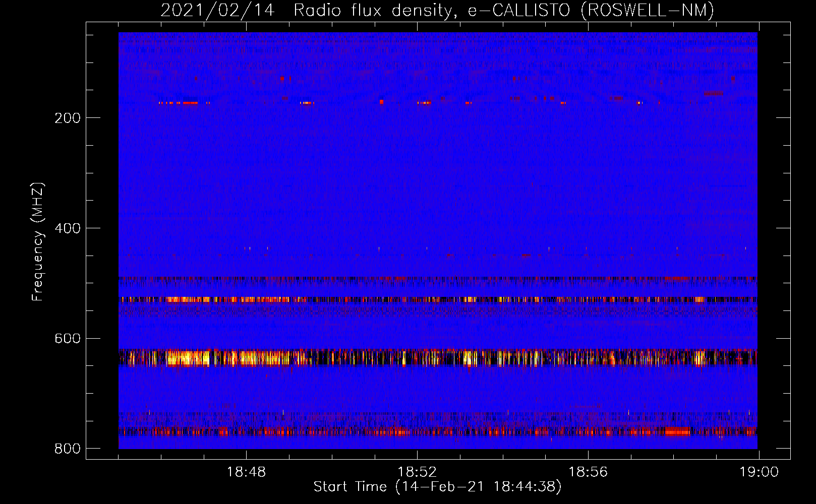Click the "19:00" time tick label
Image resolution: width=816 pixels, height=504 pixels.
[759, 472]
